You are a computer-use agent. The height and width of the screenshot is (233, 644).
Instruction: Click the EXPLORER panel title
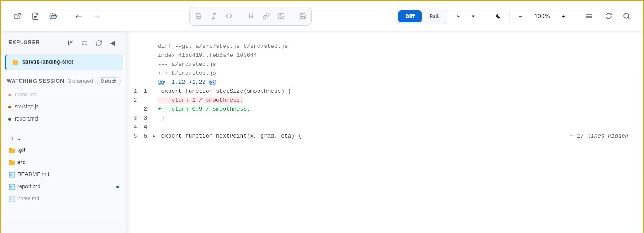click(24, 43)
